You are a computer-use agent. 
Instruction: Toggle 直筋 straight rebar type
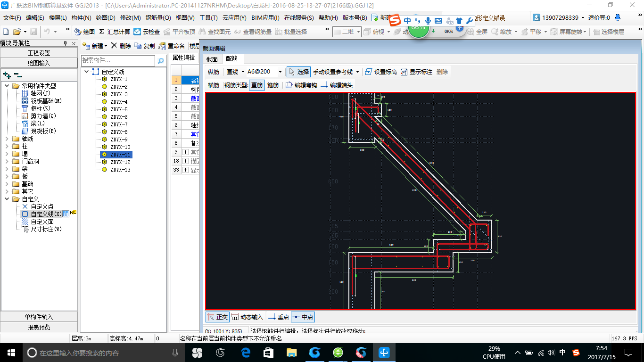click(x=257, y=85)
